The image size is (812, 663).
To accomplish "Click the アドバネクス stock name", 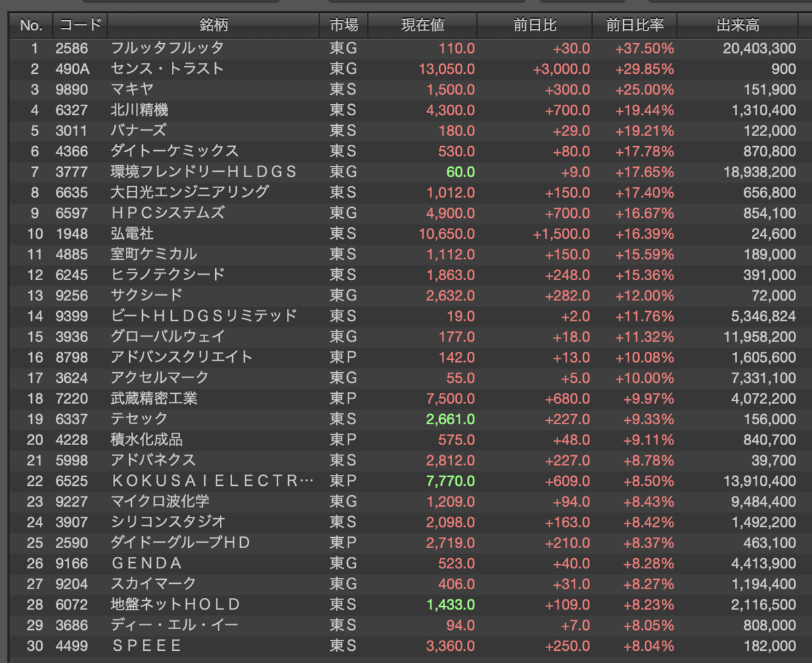I will pos(154,459).
